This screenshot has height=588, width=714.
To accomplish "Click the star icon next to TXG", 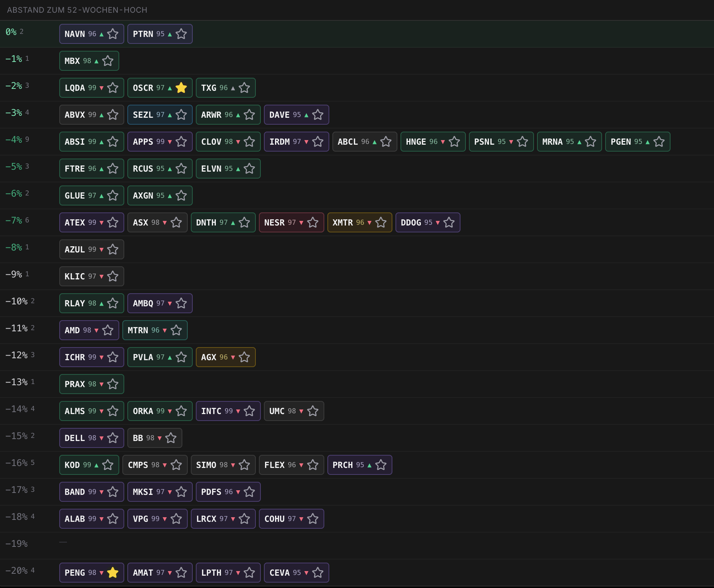I will tap(244, 88).
